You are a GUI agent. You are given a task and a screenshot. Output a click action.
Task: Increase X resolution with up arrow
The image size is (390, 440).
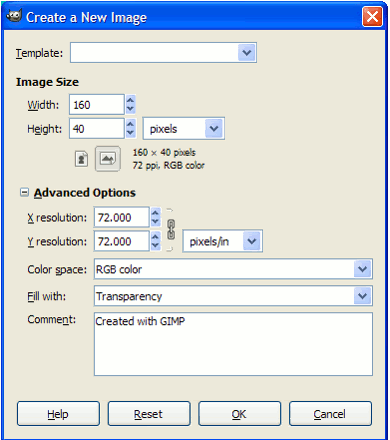155,212
